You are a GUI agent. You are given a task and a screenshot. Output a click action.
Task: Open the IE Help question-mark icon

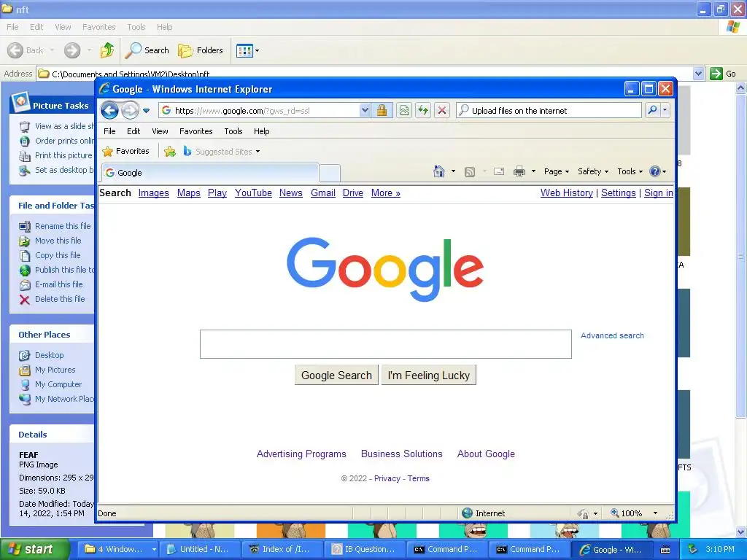pos(655,171)
